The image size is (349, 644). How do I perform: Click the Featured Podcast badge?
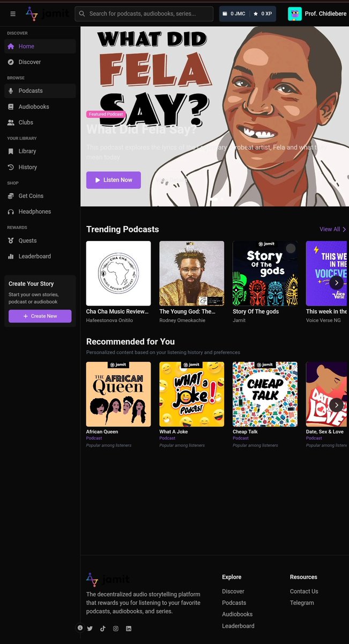tap(106, 114)
